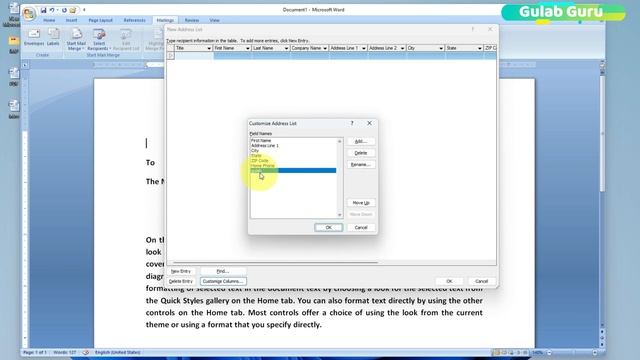Click Customize Columns... button

223,281
